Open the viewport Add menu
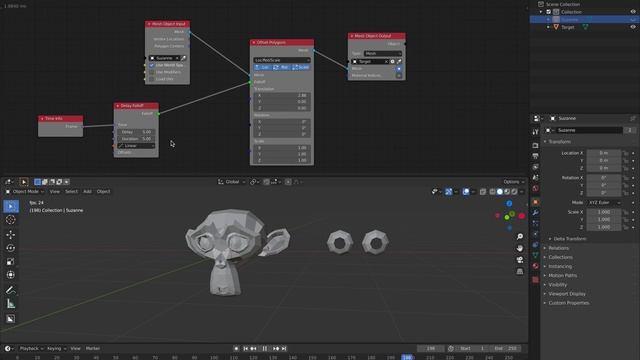 (87, 191)
